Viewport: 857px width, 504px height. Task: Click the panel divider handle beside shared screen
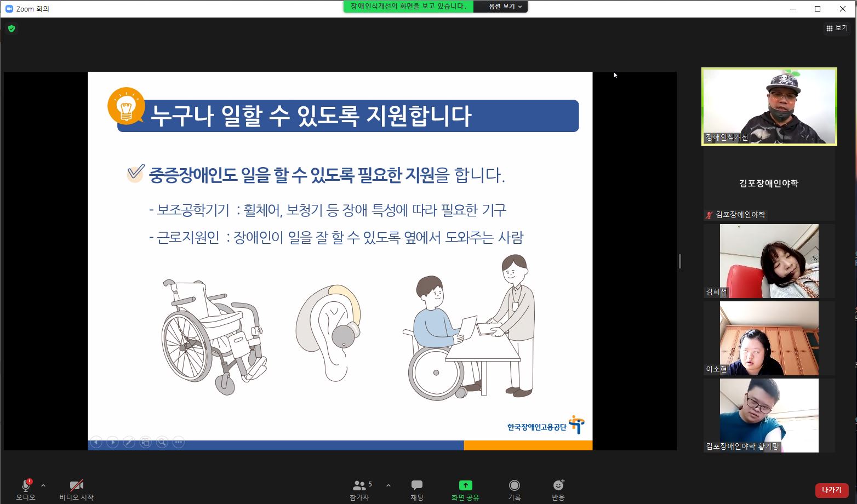680,261
